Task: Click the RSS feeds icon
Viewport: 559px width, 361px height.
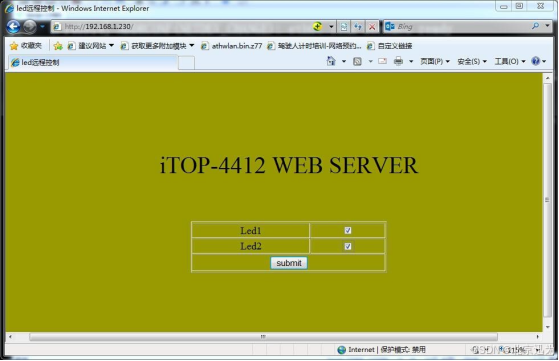Action: (x=357, y=62)
